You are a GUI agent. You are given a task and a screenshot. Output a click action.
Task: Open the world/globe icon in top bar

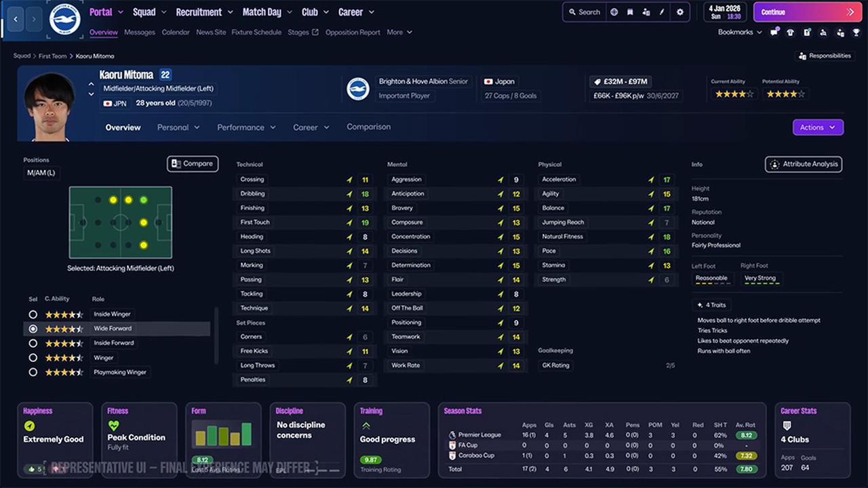tap(614, 12)
